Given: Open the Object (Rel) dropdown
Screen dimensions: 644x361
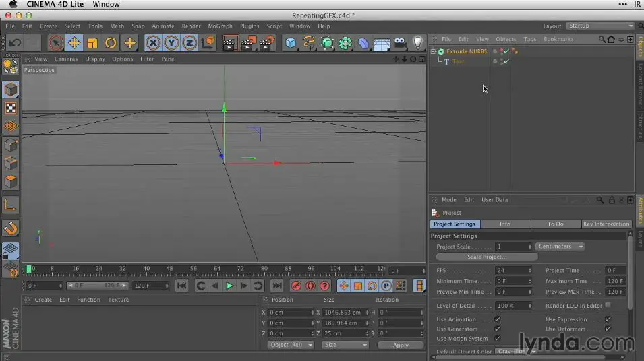Looking at the screenshot, I should 291,345.
